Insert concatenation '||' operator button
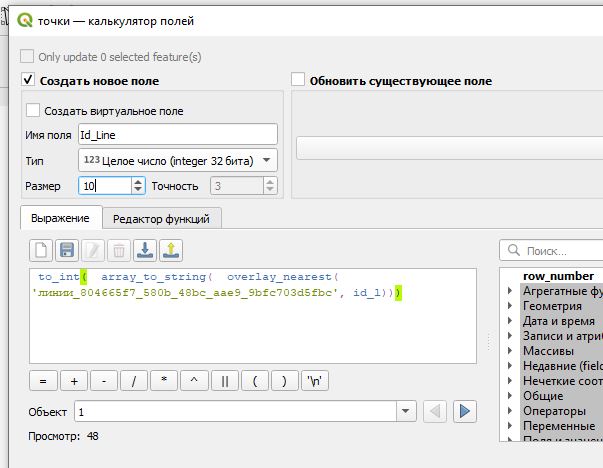 [225, 381]
